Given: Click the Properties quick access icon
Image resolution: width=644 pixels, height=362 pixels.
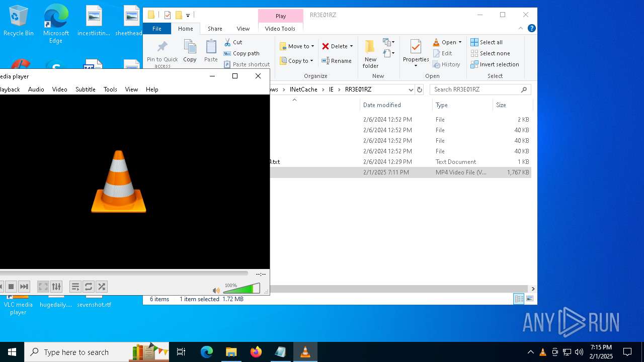Looking at the screenshot, I should (x=168, y=15).
